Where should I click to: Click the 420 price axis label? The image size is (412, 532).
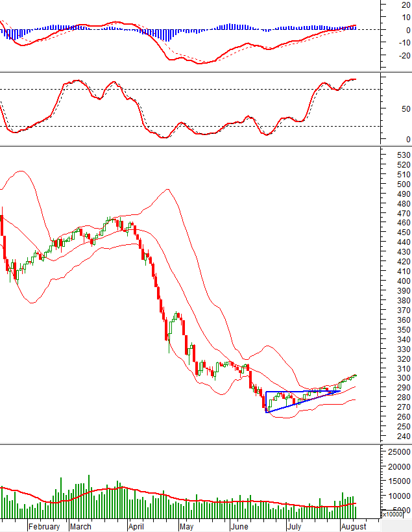click(403, 262)
